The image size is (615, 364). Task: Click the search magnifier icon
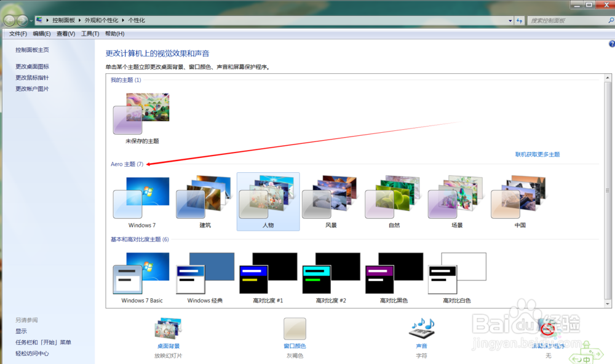[611, 20]
